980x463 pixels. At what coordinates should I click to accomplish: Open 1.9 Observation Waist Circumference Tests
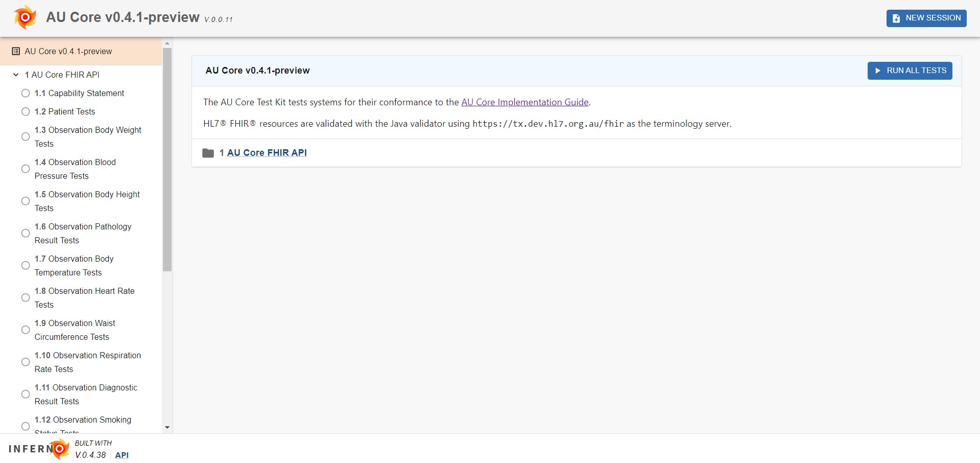(x=75, y=330)
